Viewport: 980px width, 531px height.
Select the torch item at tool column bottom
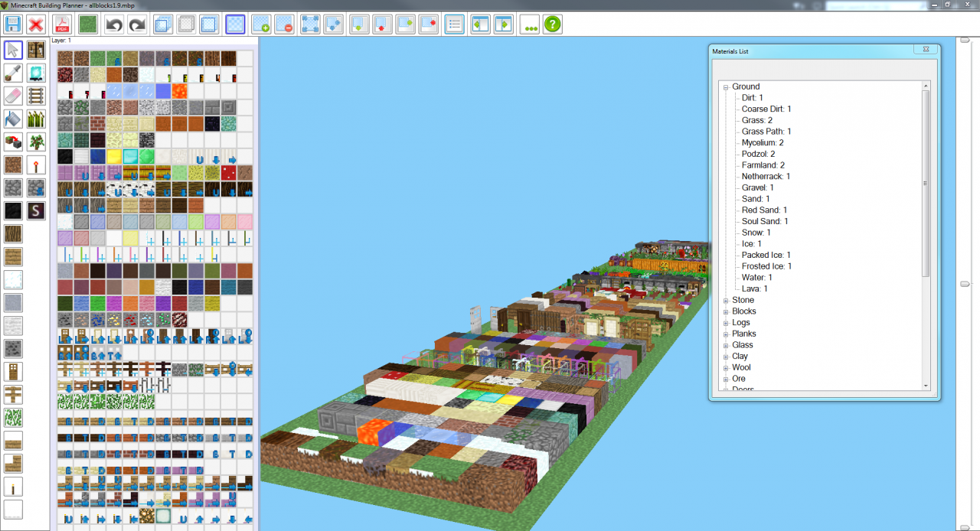click(13, 486)
